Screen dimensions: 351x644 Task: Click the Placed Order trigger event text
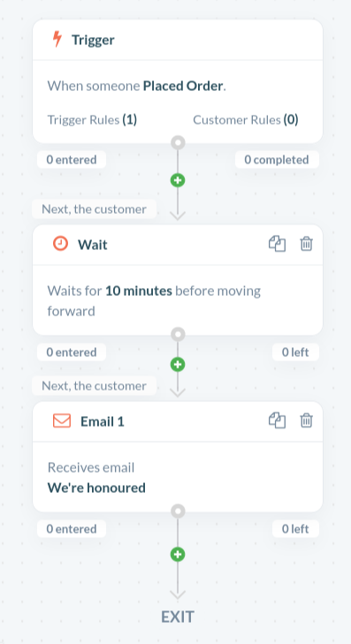pyautogui.click(x=183, y=87)
